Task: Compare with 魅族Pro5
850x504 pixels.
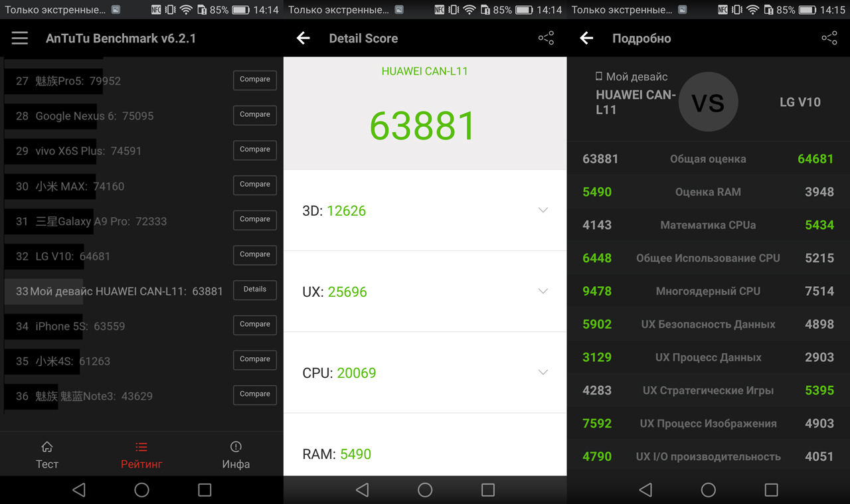Action: [x=255, y=80]
